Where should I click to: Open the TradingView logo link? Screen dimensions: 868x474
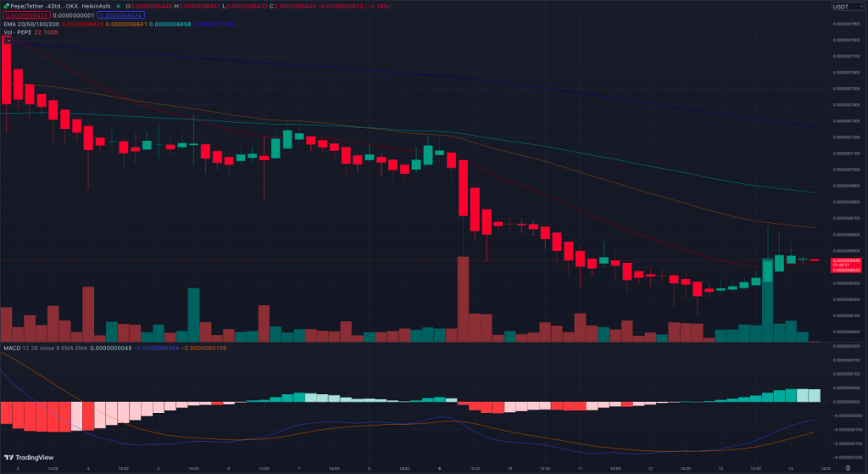click(x=29, y=457)
